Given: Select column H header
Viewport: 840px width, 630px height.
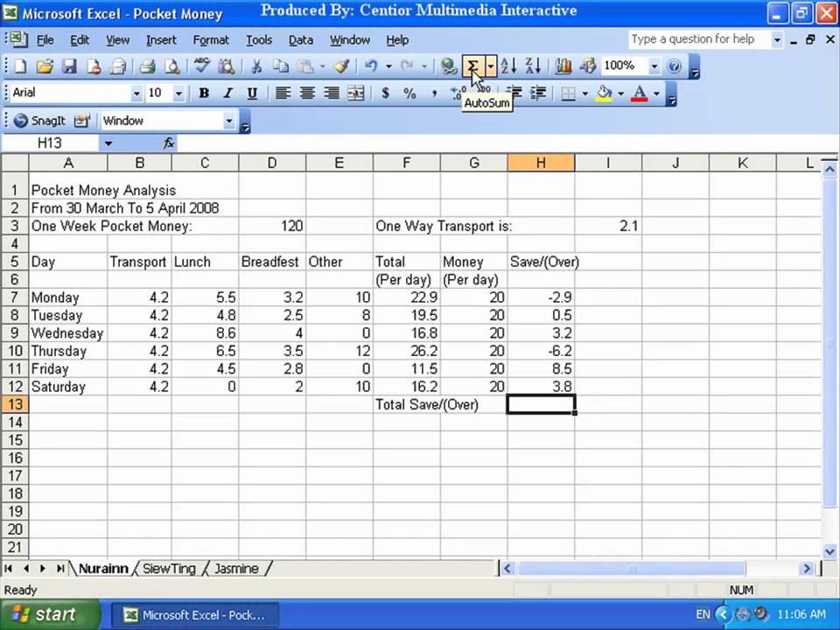Looking at the screenshot, I should [x=541, y=163].
